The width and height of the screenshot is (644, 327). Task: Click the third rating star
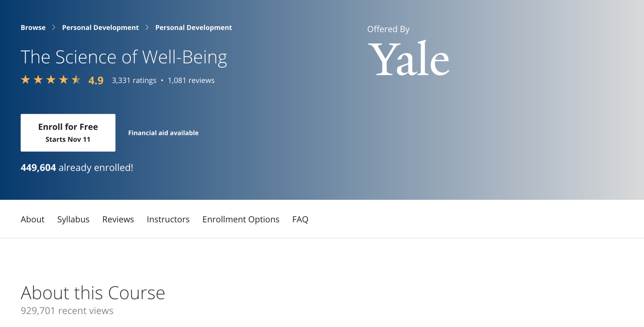[51, 80]
